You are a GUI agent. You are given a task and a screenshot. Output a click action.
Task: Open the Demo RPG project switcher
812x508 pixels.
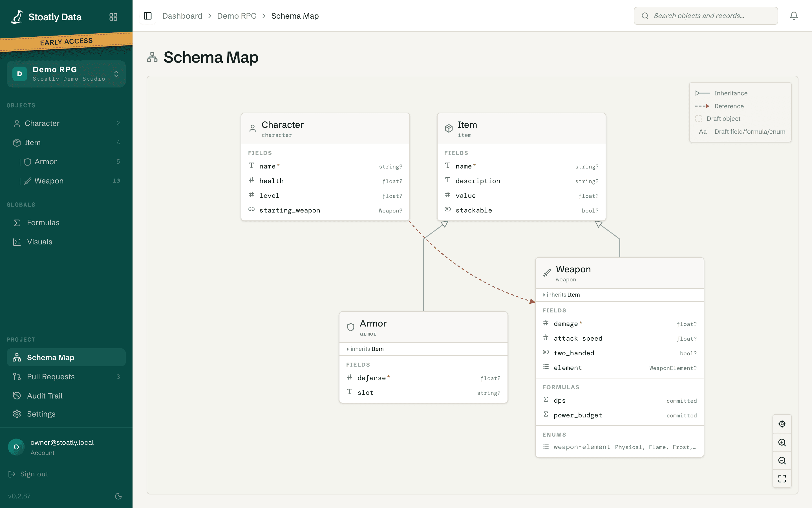click(66, 74)
